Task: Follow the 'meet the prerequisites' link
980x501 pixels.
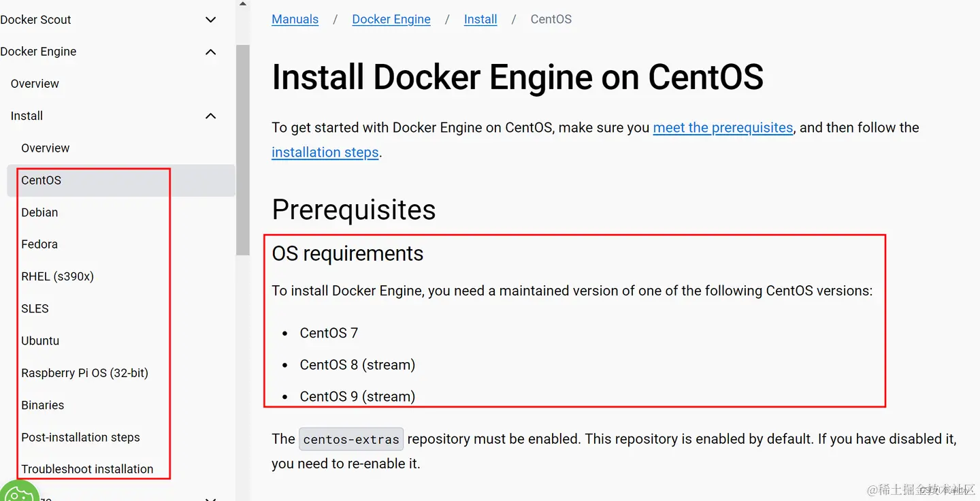Action: 723,127
